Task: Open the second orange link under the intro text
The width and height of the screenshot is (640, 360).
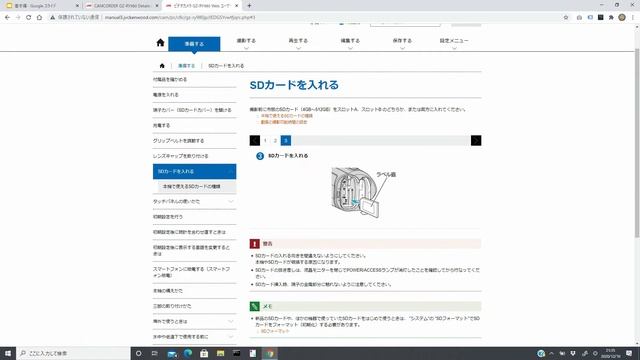Action: 284,122
